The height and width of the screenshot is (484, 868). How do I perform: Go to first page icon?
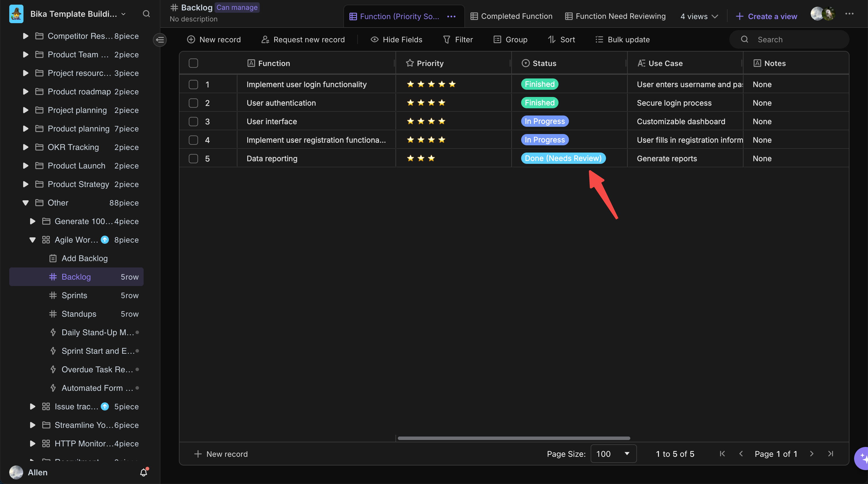coord(722,454)
